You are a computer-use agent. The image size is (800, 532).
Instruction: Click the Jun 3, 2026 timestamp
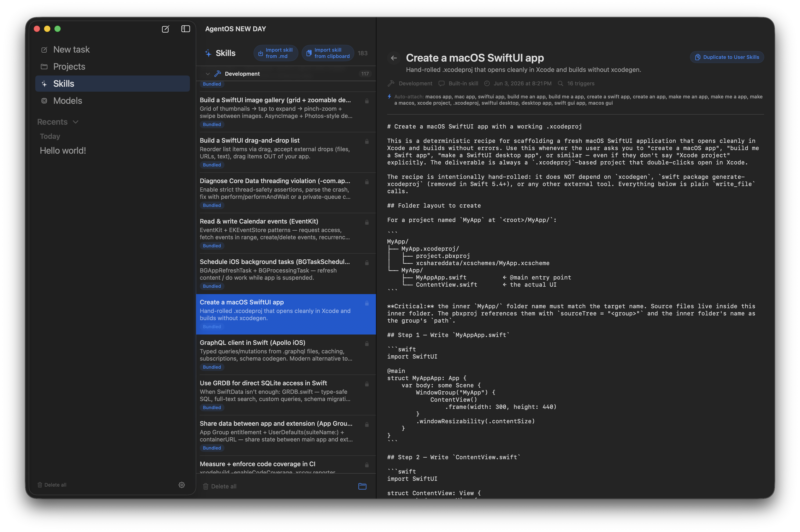coord(522,84)
